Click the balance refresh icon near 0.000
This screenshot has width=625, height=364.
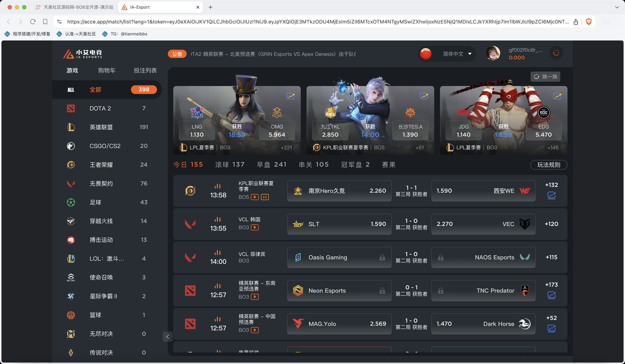[x=556, y=53]
